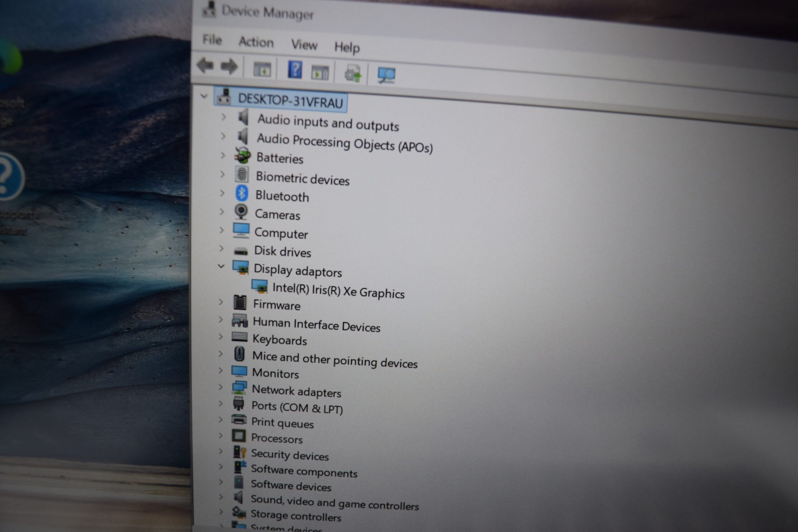Expand the Biometric devices category
The height and width of the screenshot is (532, 798).
[222, 175]
